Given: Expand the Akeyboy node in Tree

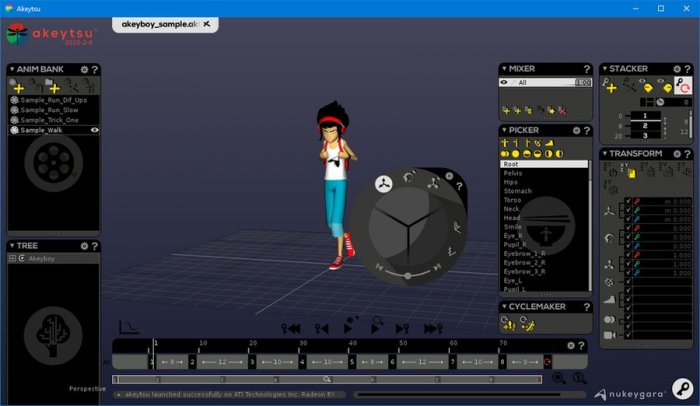Looking at the screenshot, I should [x=12, y=258].
